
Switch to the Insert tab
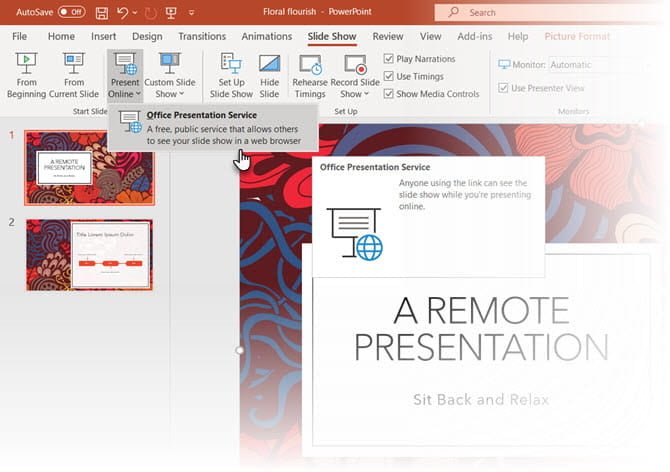click(103, 36)
